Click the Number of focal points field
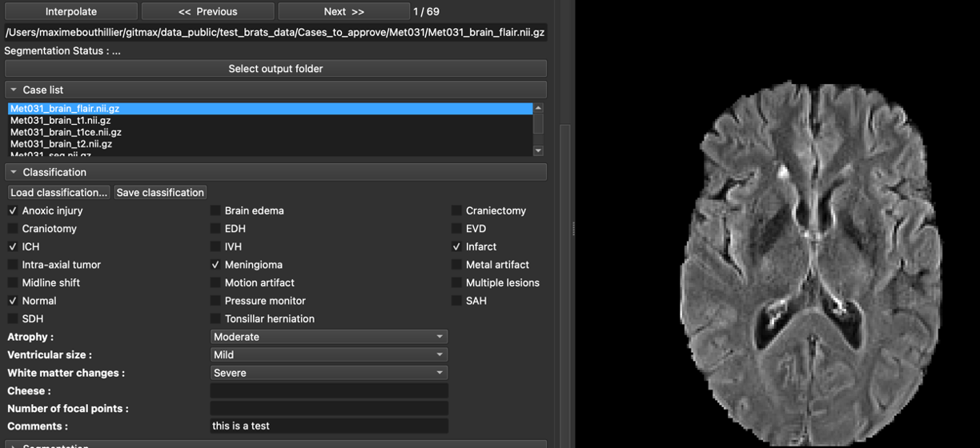Screen dimensions: 980x448 click(328, 408)
